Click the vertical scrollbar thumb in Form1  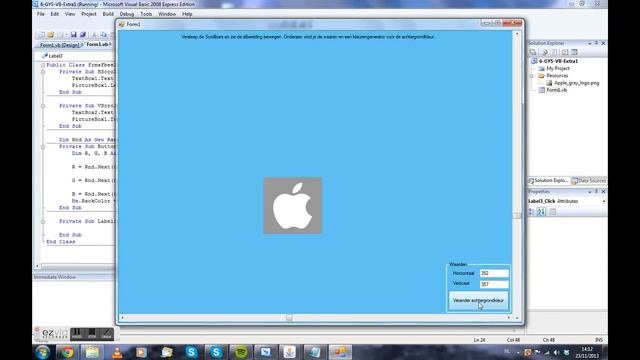click(x=517, y=216)
